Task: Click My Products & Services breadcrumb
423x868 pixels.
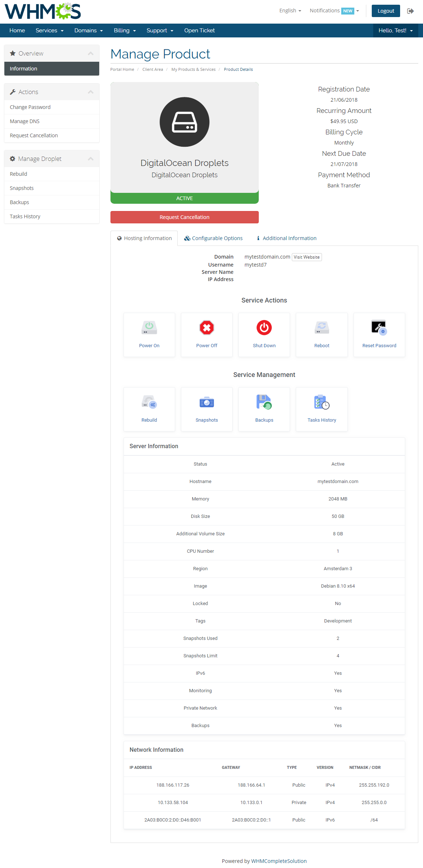Action: (x=193, y=69)
